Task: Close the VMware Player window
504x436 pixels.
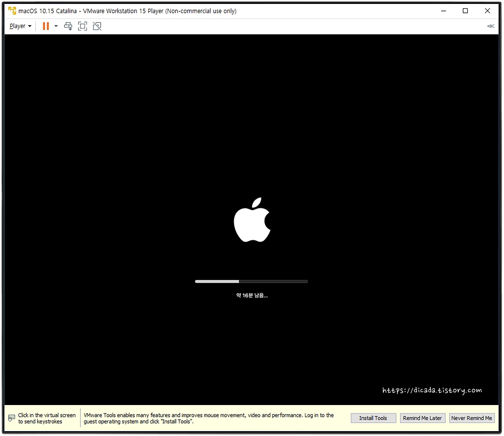Action: tap(487, 11)
